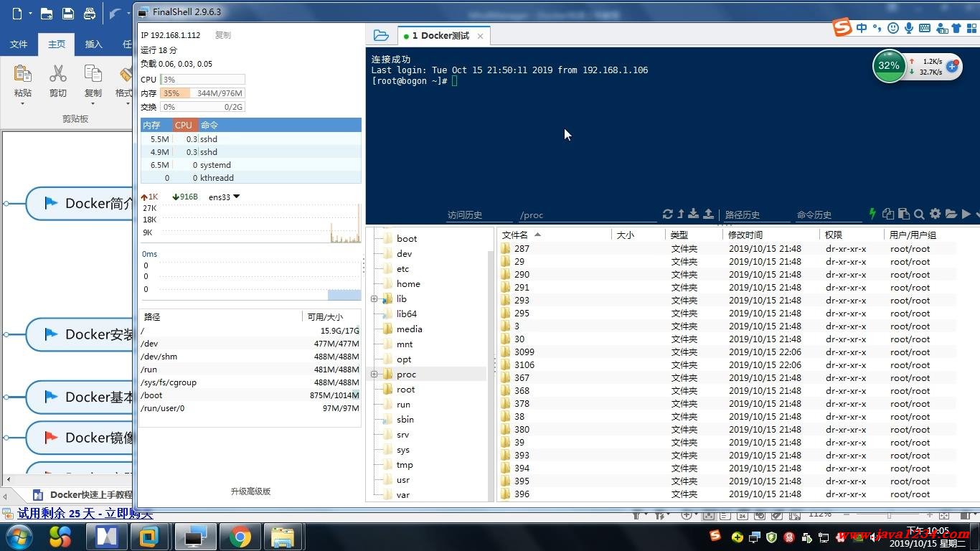Open 插入 ribbon tab in MindManager

(x=94, y=44)
